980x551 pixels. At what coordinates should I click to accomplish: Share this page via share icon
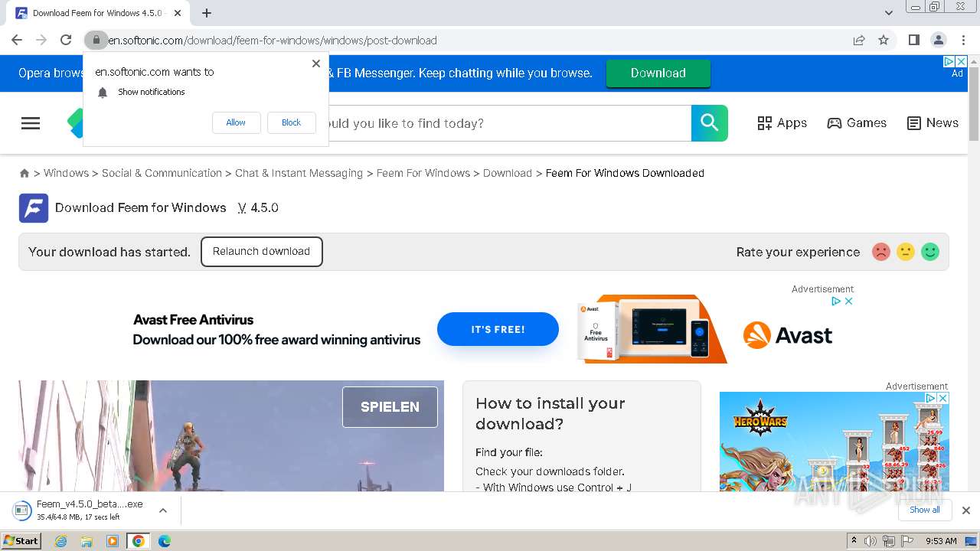[x=859, y=40]
